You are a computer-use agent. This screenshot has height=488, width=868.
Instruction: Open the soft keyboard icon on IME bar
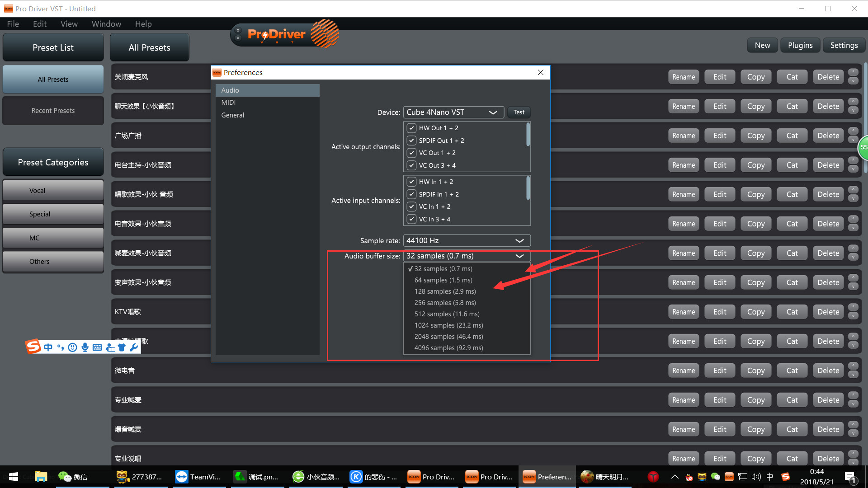(97, 347)
